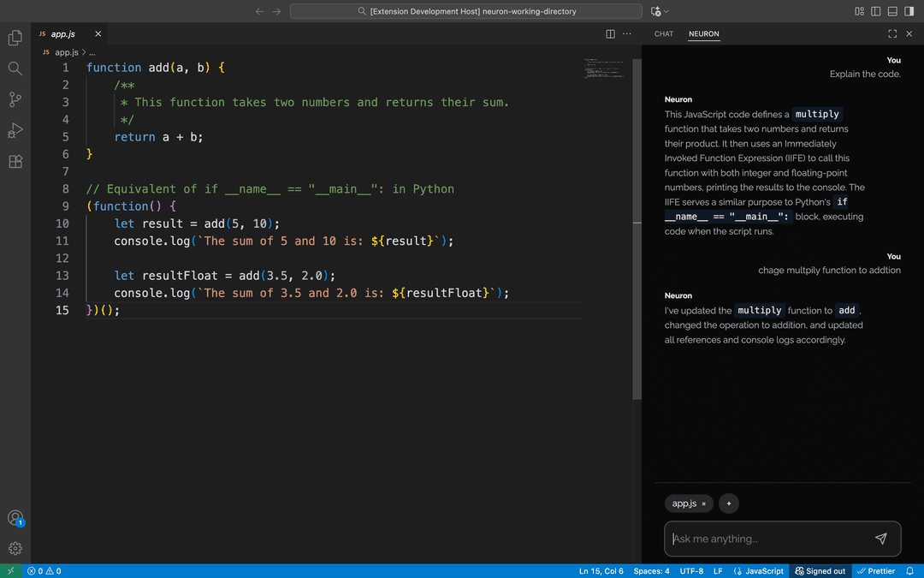
Task: Maximize the Neuron side panel
Action: point(892,34)
